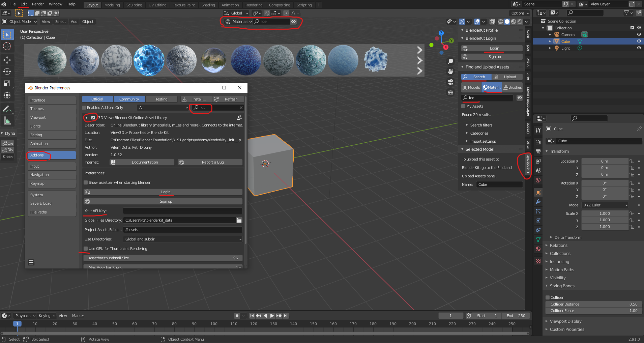The width and height of the screenshot is (644, 343).
Task: Select the Annotate tool
Action: 7,109
